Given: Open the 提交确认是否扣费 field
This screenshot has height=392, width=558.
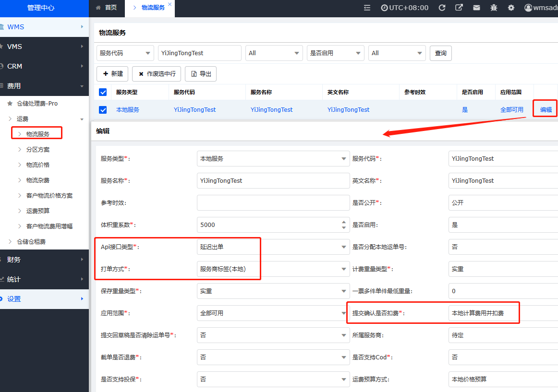Looking at the screenshot, I should (503, 313).
